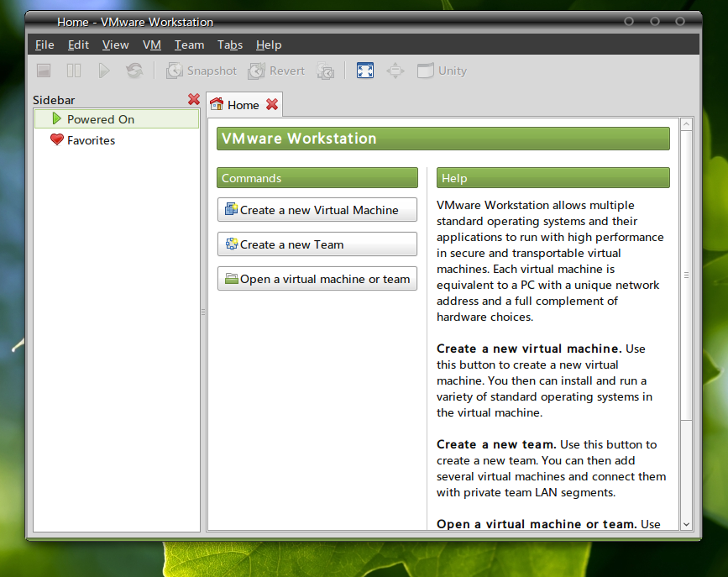Click the Reset refresh icon in toolbar
This screenshot has width=728, height=577.
click(x=134, y=71)
